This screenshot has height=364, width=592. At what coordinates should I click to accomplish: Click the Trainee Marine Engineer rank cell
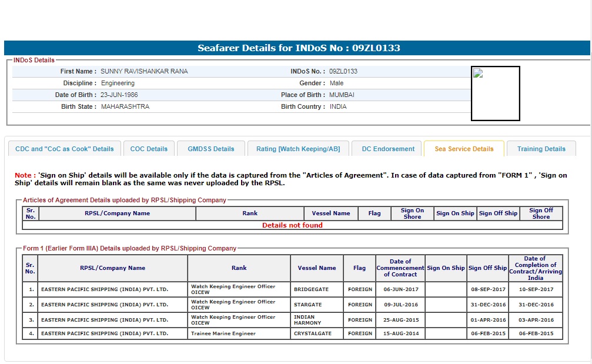coord(223,333)
